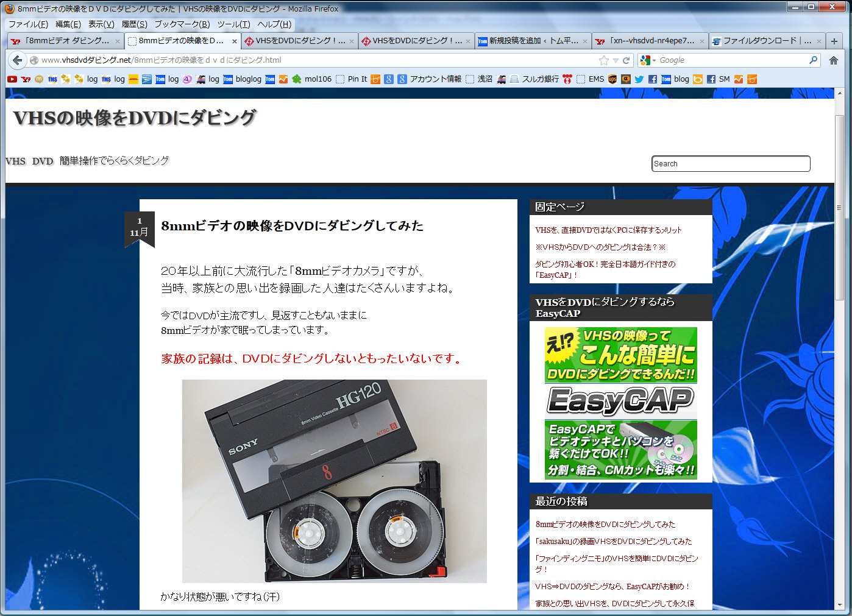Close the ファイルダウンロード tab
The width and height of the screenshot is (852, 616).
818,41
